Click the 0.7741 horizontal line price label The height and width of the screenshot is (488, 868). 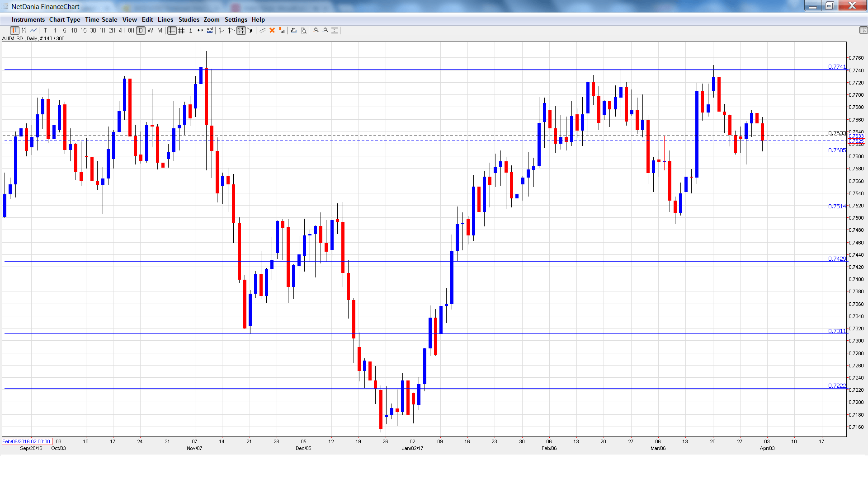836,66
